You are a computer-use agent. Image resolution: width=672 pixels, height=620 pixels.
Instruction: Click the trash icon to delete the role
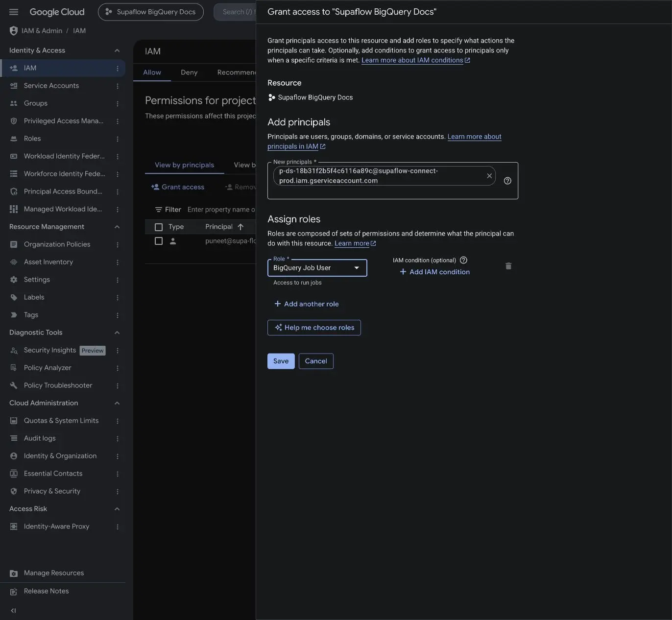pyautogui.click(x=508, y=266)
